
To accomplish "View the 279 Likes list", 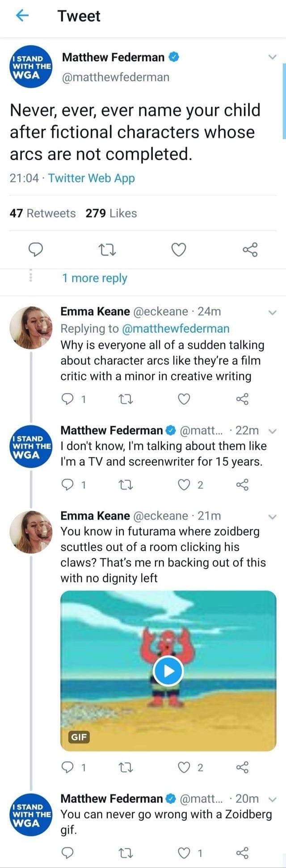I will point(111,213).
